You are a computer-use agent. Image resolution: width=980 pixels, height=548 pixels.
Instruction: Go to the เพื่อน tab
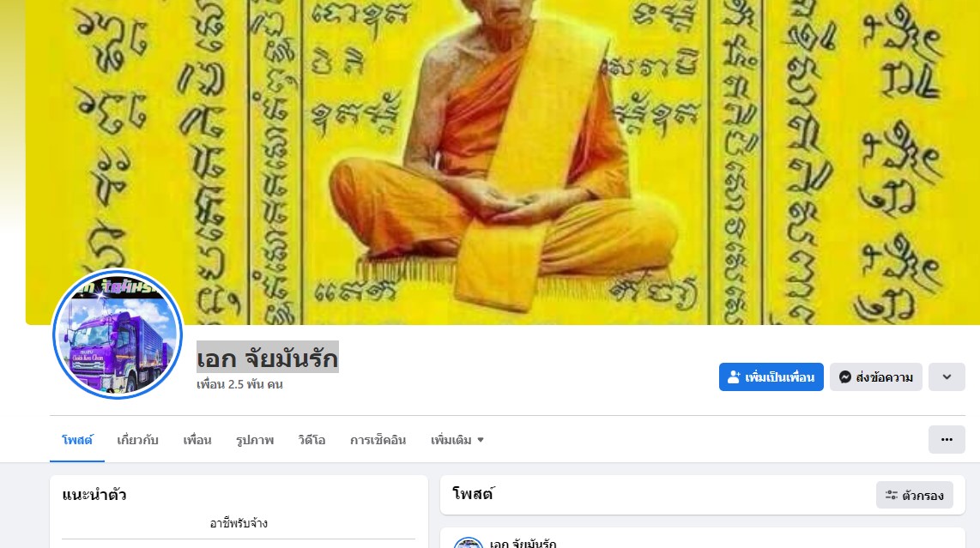click(197, 440)
